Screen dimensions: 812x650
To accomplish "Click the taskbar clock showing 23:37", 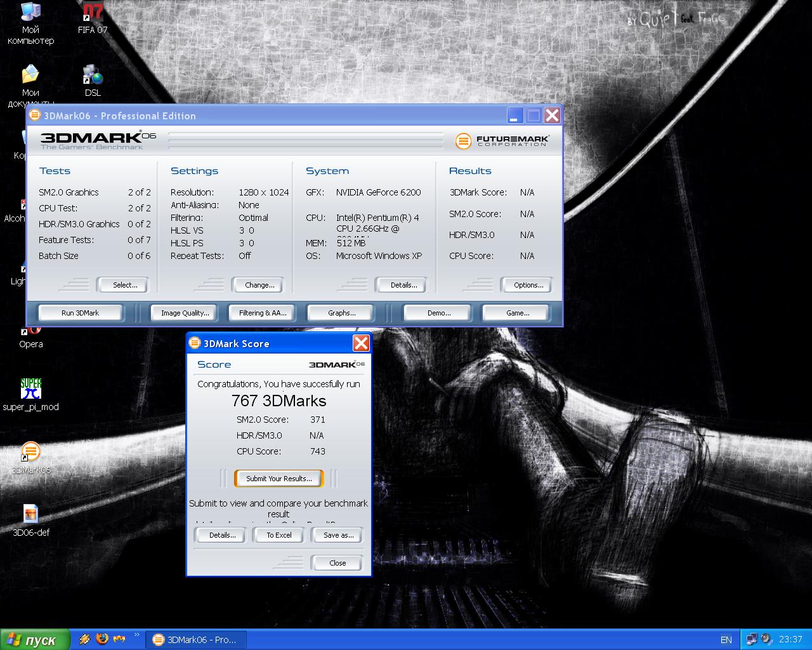I will click(x=790, y=639).
